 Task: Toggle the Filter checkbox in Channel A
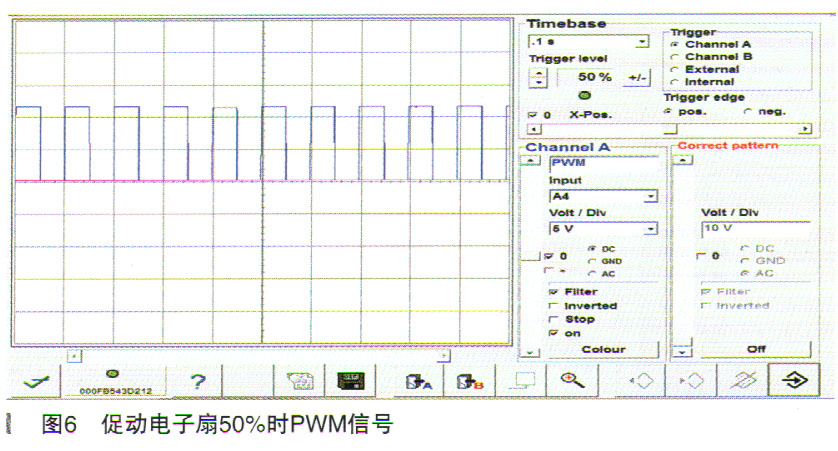pos(552,292)
